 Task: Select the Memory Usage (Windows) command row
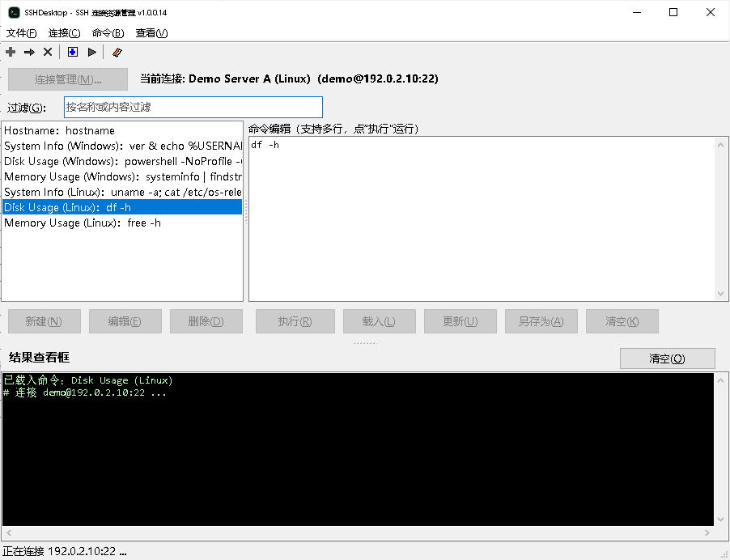pos(122,177)
